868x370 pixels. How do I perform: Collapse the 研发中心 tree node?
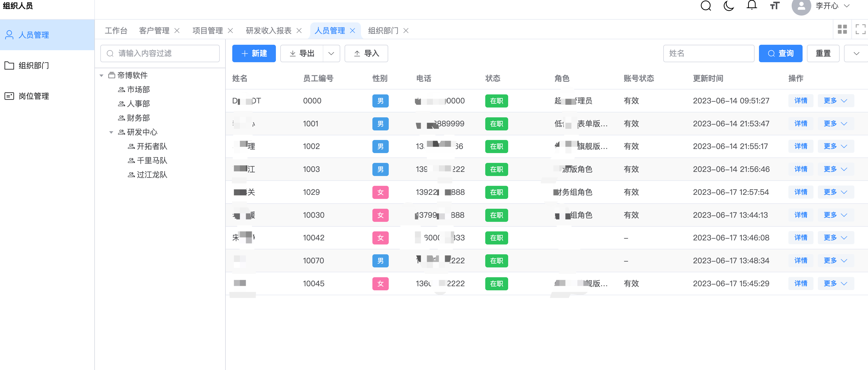(111, 132)
